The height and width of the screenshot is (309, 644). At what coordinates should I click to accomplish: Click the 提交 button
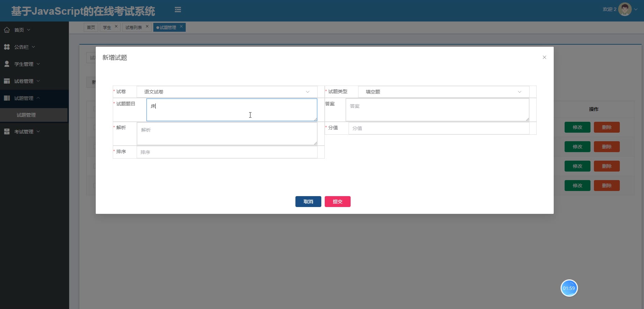338,202
